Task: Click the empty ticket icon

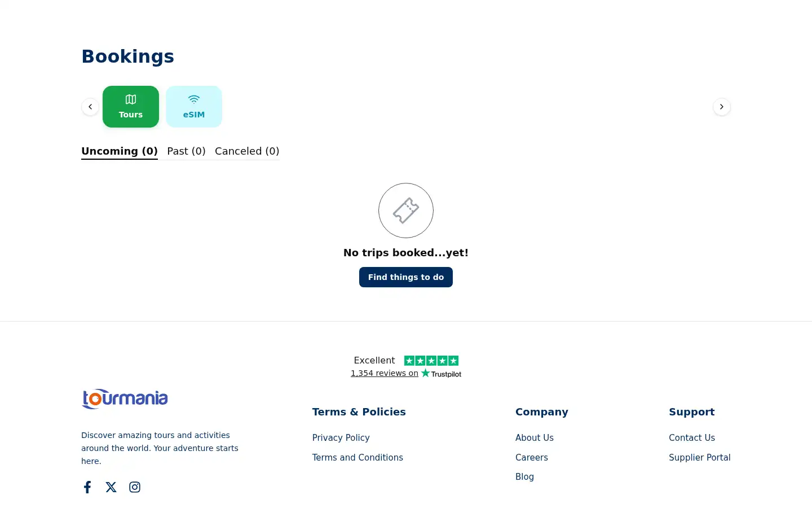Action: click(406, 211)
